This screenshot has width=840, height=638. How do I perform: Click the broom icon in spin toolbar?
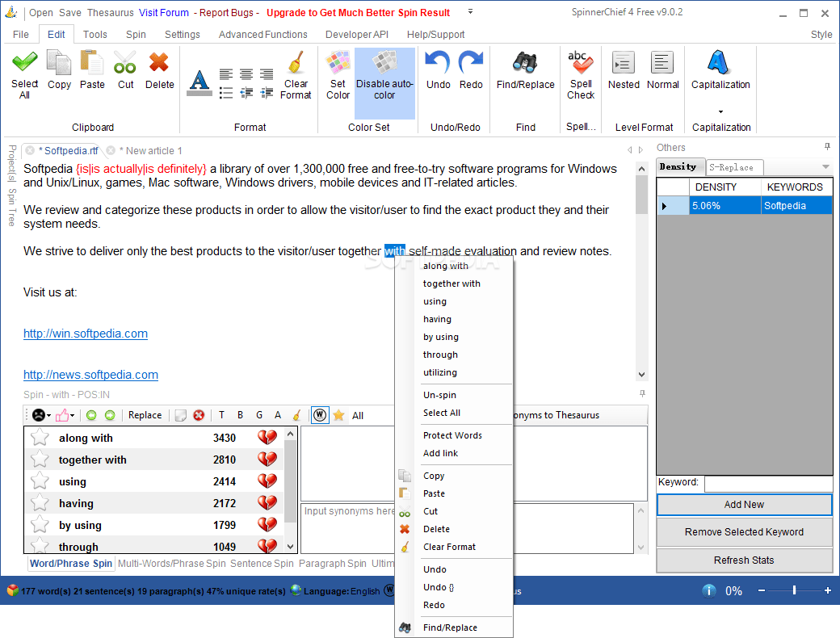point(296,415)
